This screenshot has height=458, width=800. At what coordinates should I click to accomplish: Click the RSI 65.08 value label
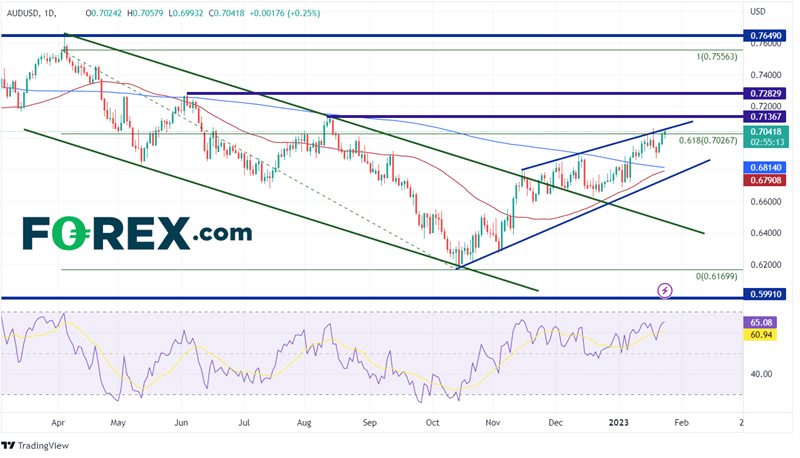760,322
